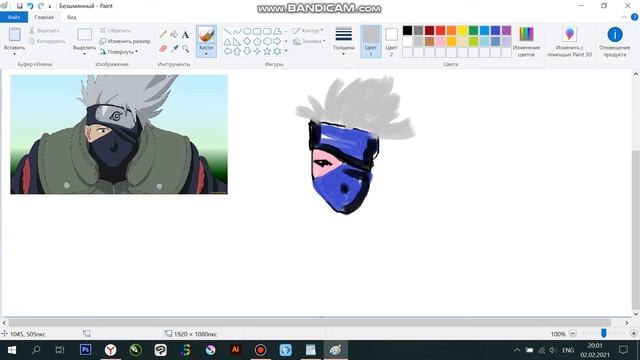
Task: Click the Windows Start button
Action: tap(11, 350)
